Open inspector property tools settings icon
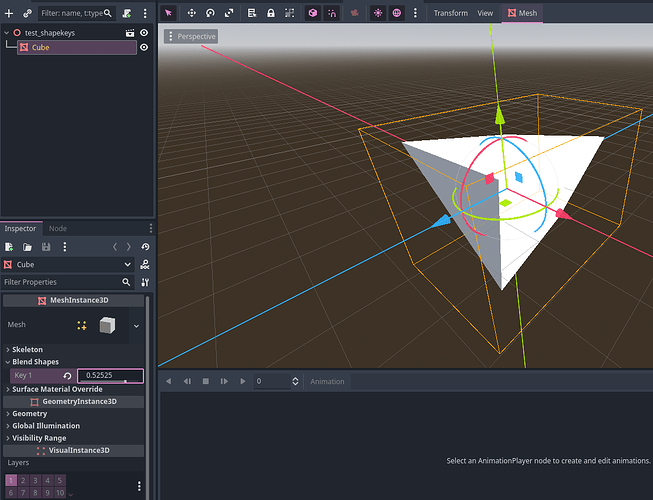653x500 pixels. tap(145, 282)
